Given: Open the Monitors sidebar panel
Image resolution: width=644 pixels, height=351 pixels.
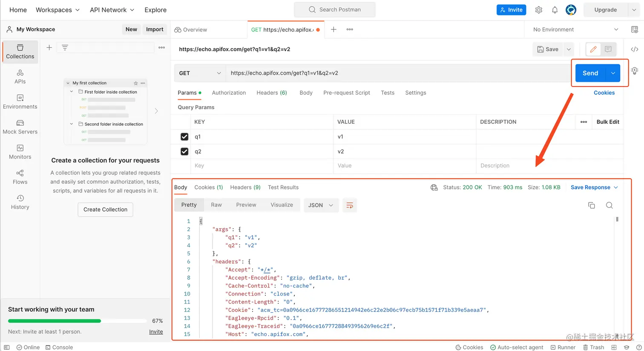Looking at the screenshot, I should pyautogui.click(x=20, y=152).
